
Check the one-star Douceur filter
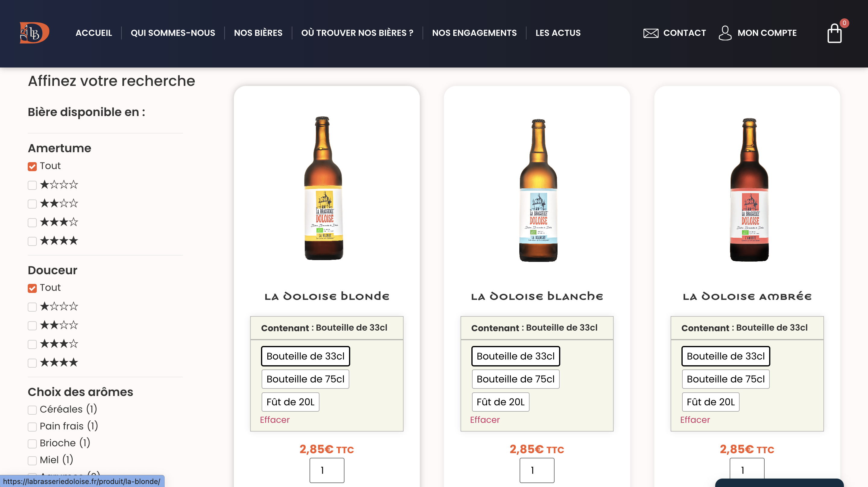pyautogui.click(x=32, y=307)
